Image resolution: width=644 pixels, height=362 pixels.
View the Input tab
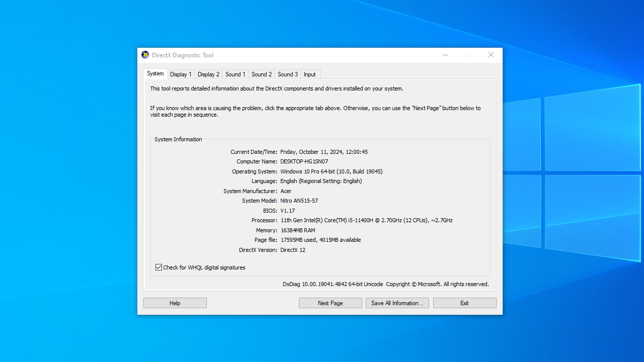point(309,74)
